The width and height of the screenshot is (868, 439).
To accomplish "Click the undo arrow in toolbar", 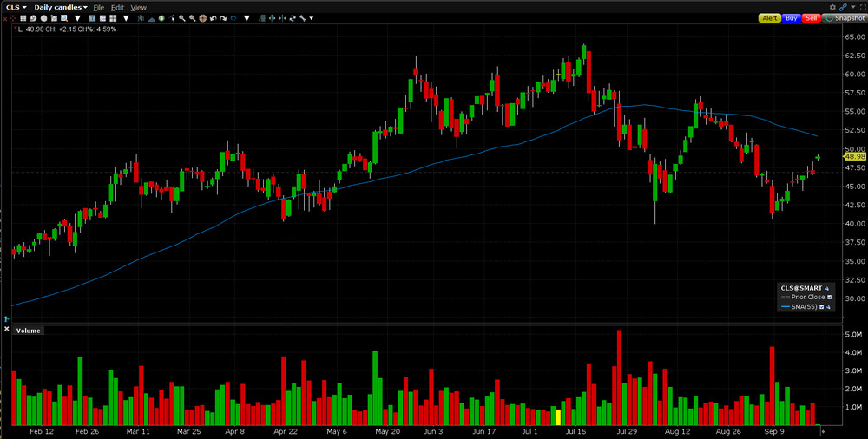I will [214, 18].
